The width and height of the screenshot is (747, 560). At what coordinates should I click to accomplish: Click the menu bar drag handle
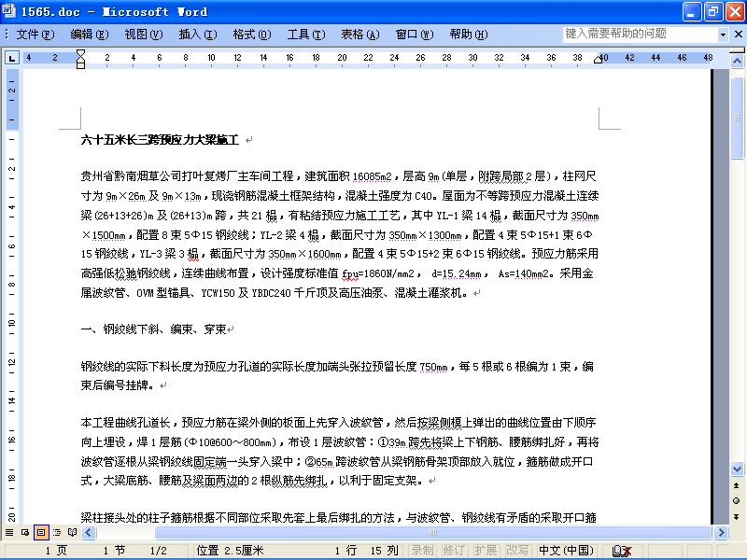[7, 35]
